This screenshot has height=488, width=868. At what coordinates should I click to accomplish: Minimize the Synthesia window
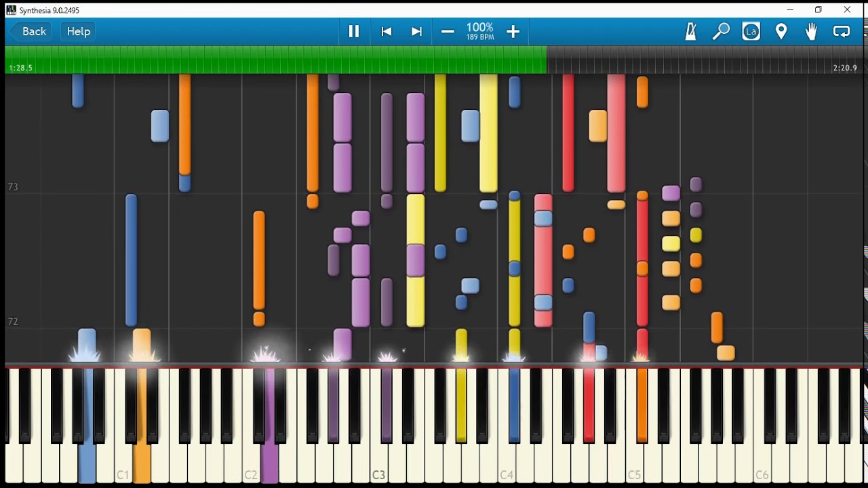point(790,10)
